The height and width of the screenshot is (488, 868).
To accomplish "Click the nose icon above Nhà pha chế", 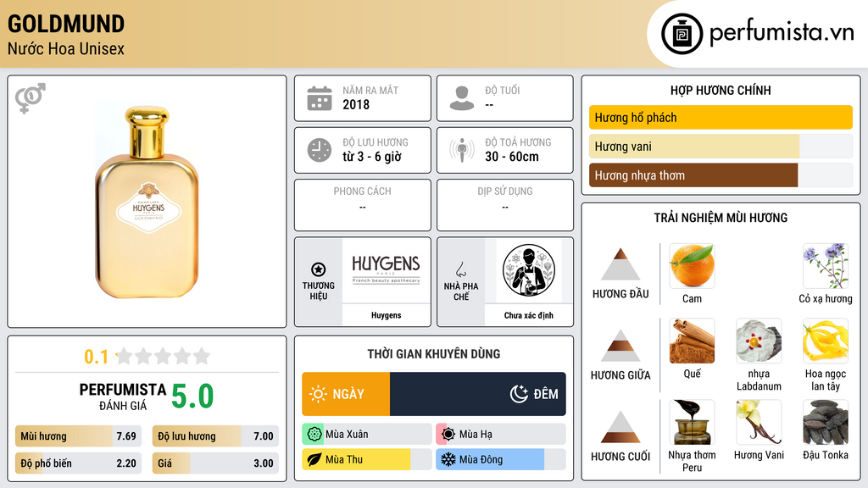I will [460, 269].
